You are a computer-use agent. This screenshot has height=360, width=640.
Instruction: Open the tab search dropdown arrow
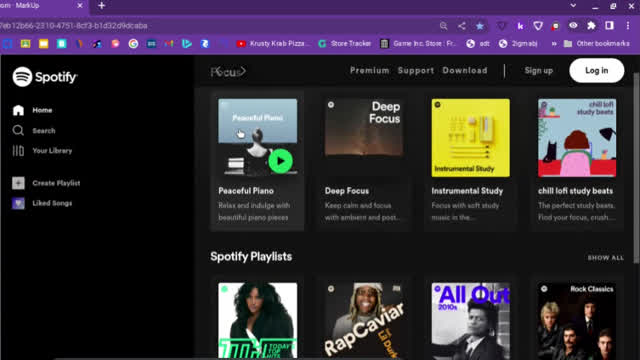(573, 6)
